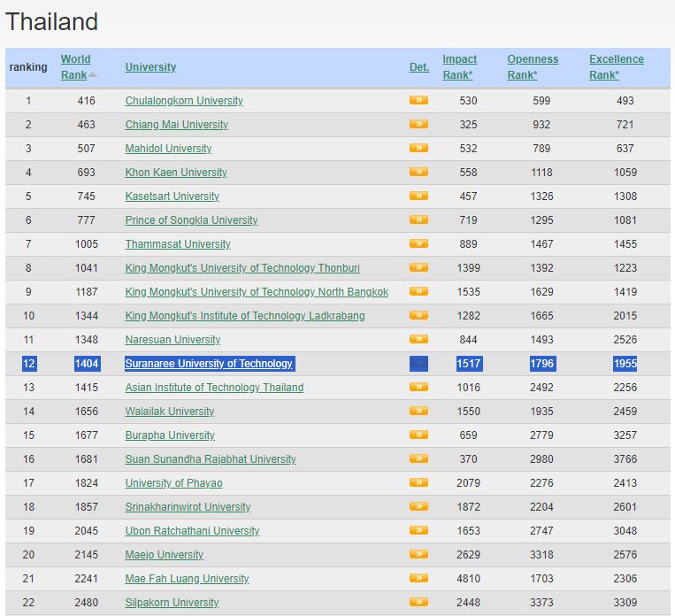The width and height of the screenshot is (675, 616).
Task: Click impact rank value 4810
Action: click(x=468, y=579)
